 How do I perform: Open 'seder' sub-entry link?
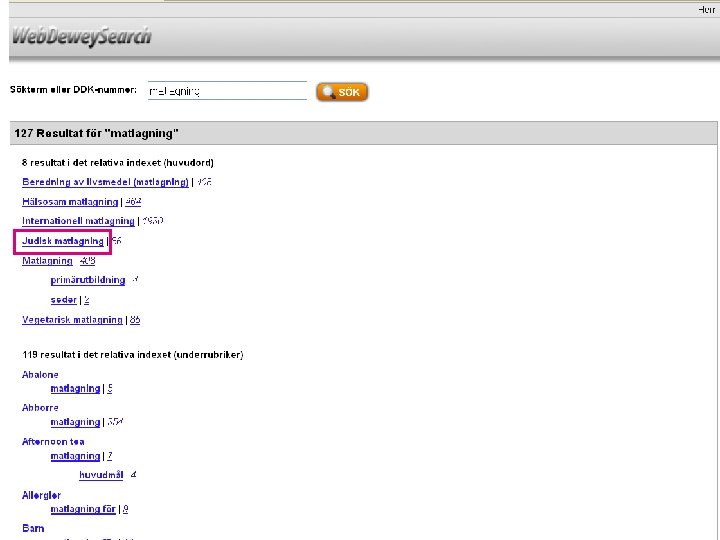[63, 300]
